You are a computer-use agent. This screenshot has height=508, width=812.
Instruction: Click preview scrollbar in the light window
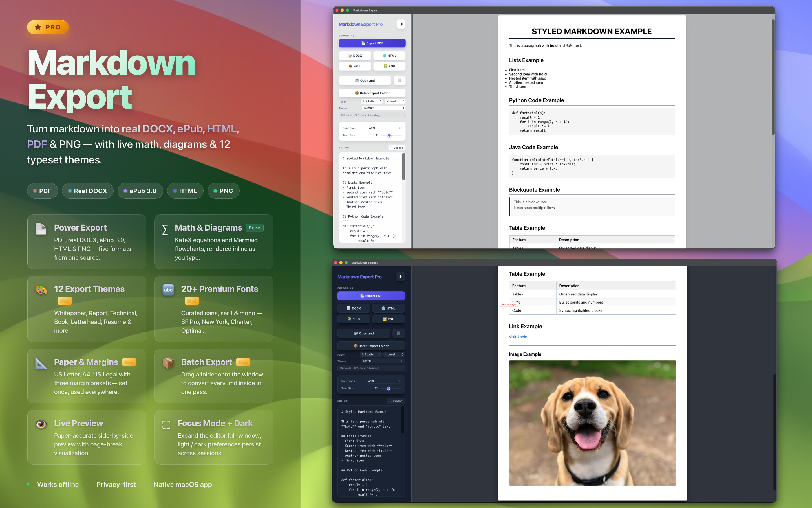click(x=773, y=77)
